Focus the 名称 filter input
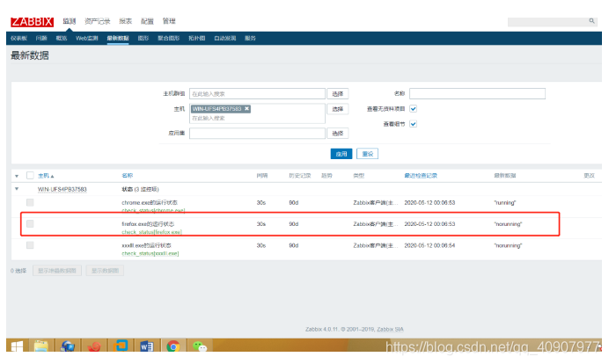 (477, 93)
